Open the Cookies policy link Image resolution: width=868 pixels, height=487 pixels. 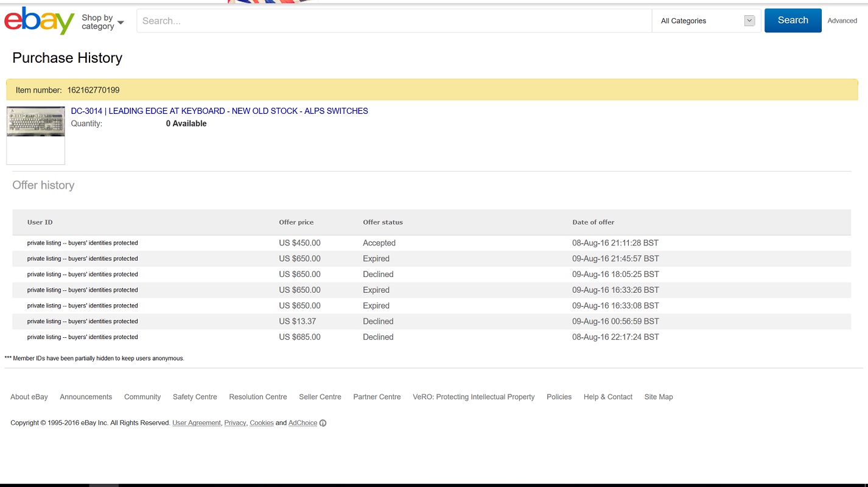click(262, 423)
